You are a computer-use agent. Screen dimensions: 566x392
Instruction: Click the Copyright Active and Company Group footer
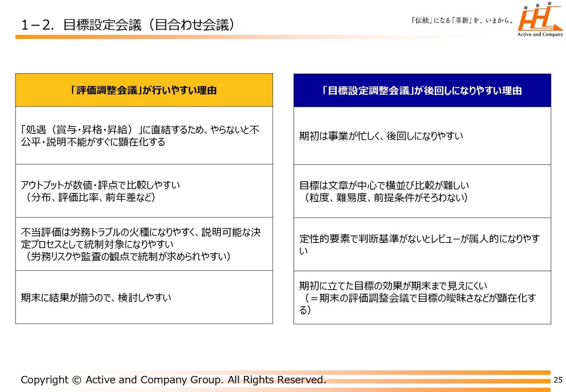click(x=173, y=380)
